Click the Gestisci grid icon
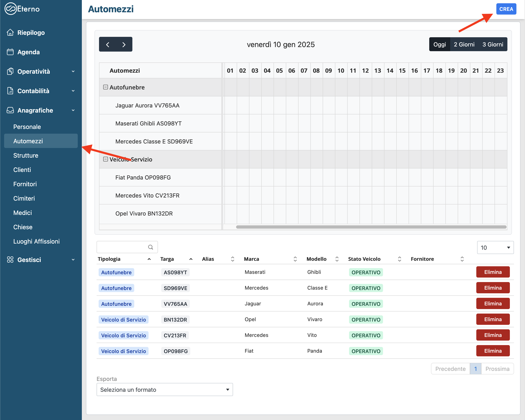This screenshot has width=525, height=420. (x=10, y=260)
